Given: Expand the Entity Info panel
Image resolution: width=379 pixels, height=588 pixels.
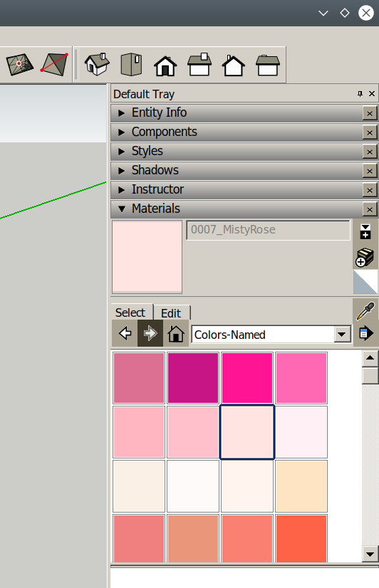Looking at the screenshot, I should (121, 113).
